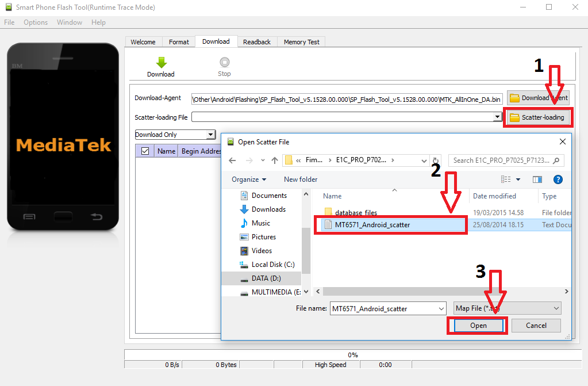Click the refresh icon beside address bar
The width and height of the screenshot is (588, 386).
pos(436,160)
